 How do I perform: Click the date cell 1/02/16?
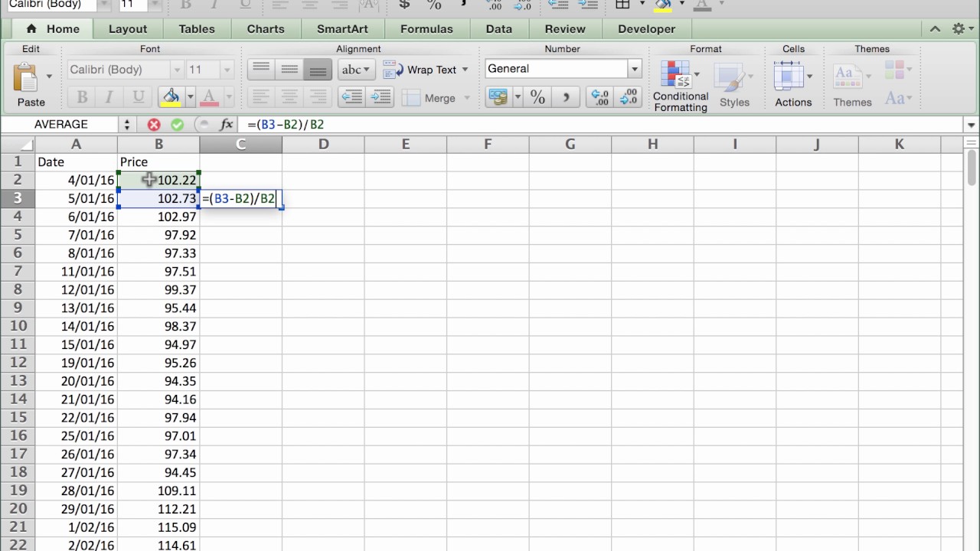click(76, 527)
